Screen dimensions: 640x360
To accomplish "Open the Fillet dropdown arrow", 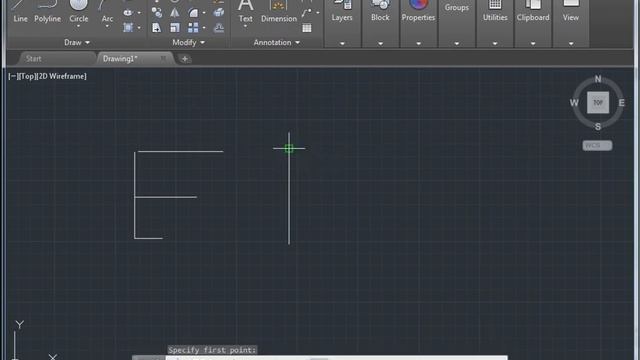I will (204, 13).
